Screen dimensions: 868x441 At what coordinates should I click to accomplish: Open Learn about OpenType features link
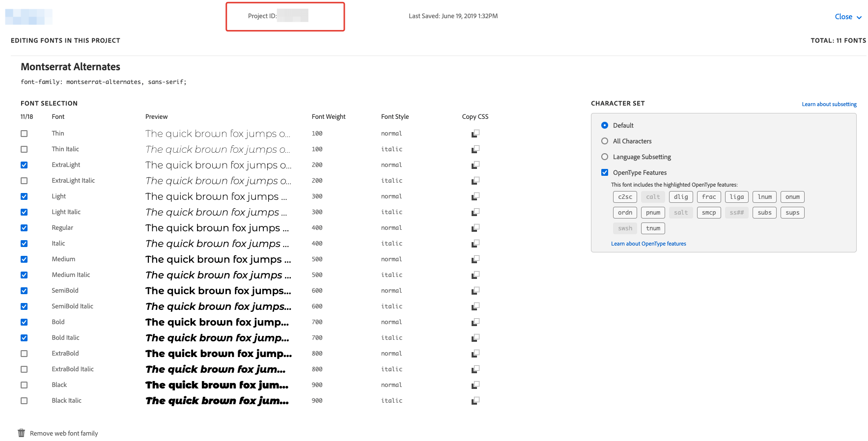648,244
